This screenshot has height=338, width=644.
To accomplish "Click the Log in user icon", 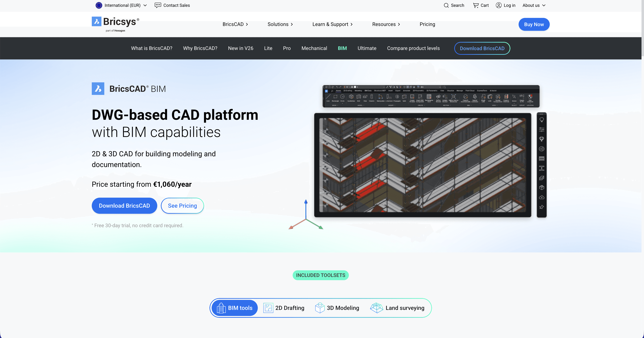I will 499,5.
